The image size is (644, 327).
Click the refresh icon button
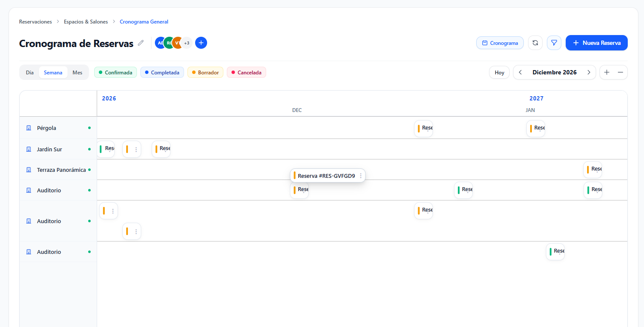[x=535, y=43]
